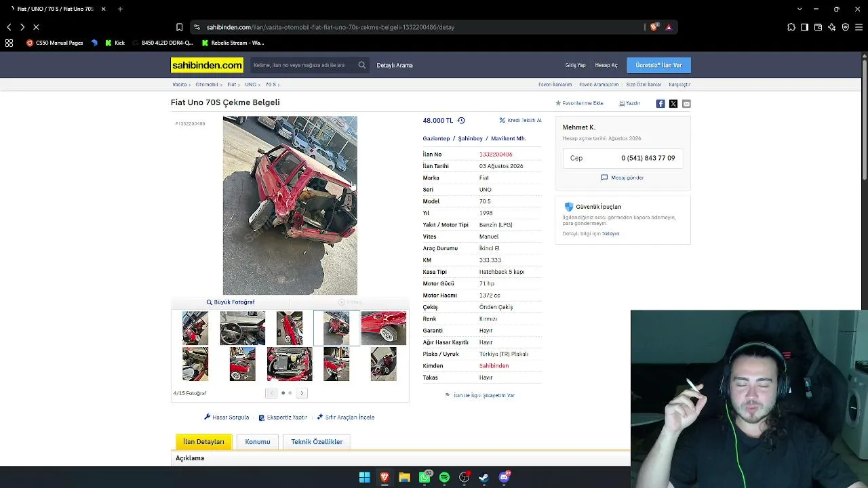This screenshot has width=868, height=488.
Task: Select the dashboard steering wheel thumbnail
Action: (243, 328)
